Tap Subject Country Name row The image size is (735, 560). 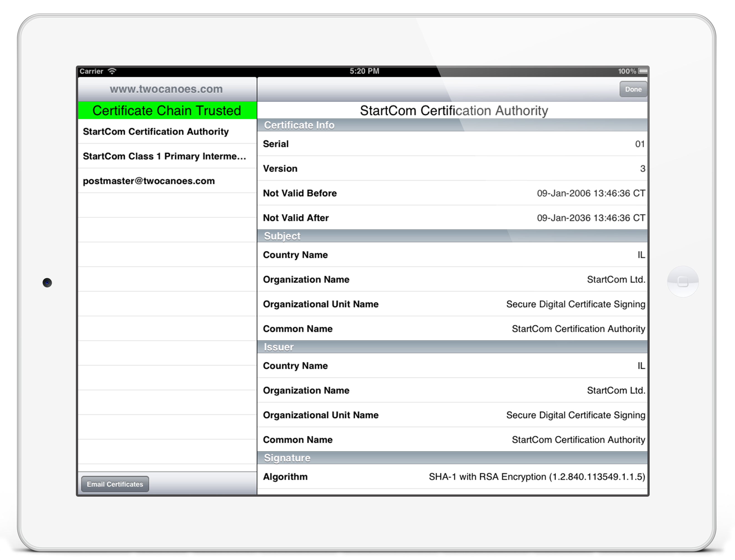(x=452, y=255)
